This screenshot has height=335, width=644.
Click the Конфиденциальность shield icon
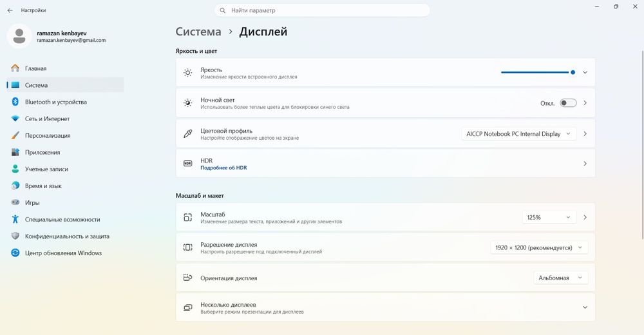15,236
